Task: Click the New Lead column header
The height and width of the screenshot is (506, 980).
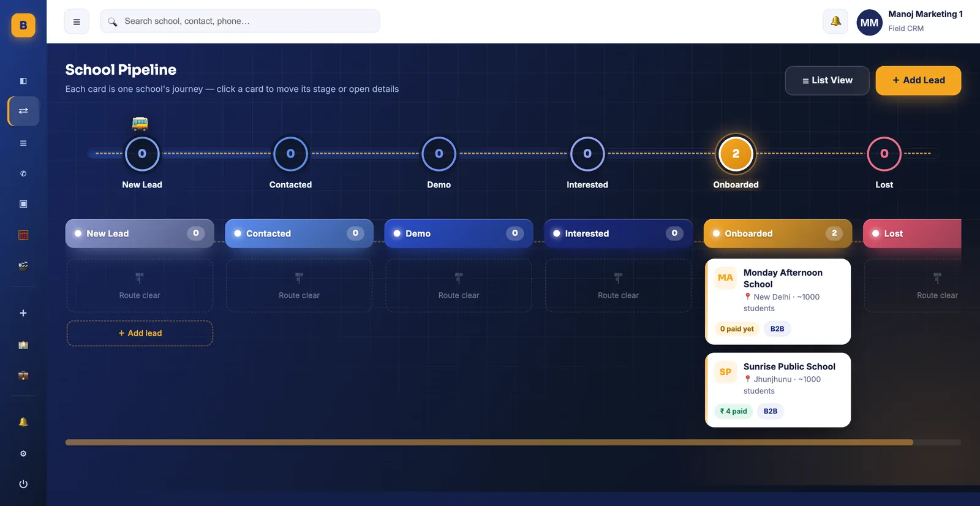Action: coord(140,233)
